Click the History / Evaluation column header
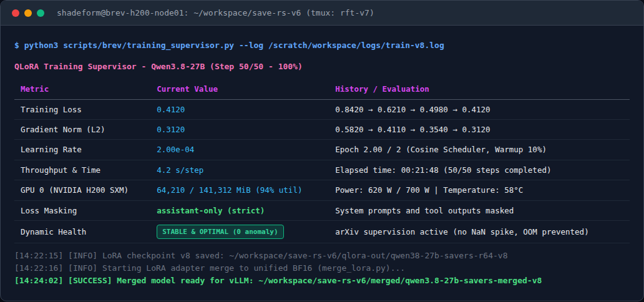The width and height of the screenshot is (644, 302). click(x=382, y=89)
